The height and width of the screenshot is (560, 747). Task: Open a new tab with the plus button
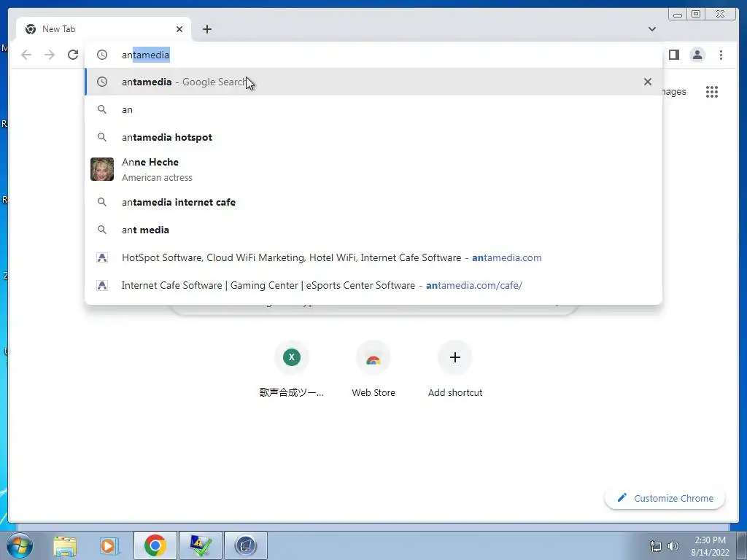coord(206,29)
